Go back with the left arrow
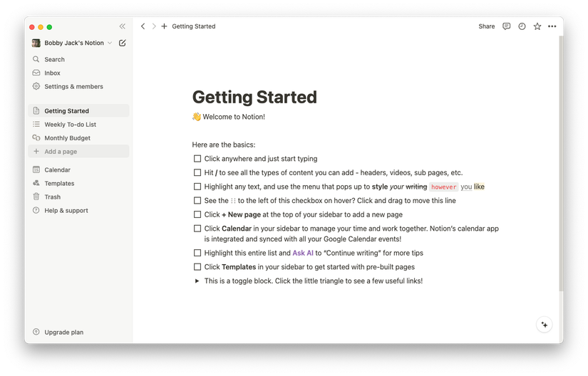The height and width of the screenshot is (376, 588). [143, 26]
